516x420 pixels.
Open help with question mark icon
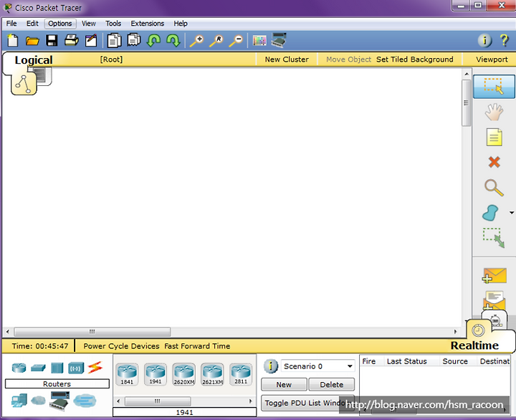tap(504, 40)
